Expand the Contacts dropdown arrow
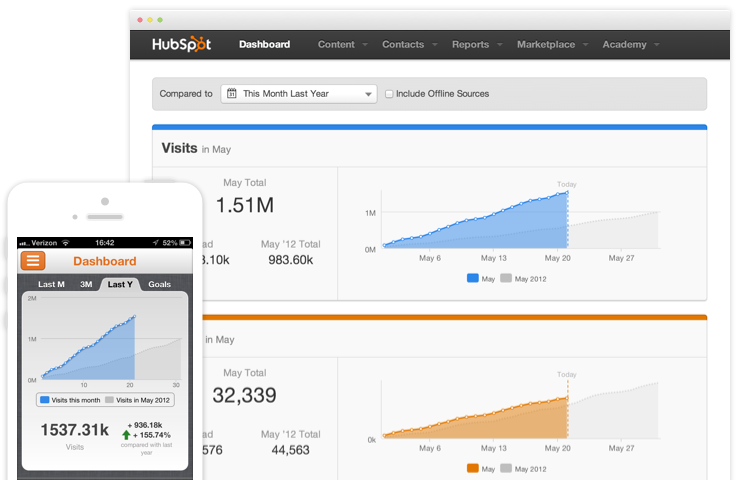 pos(435,45)
